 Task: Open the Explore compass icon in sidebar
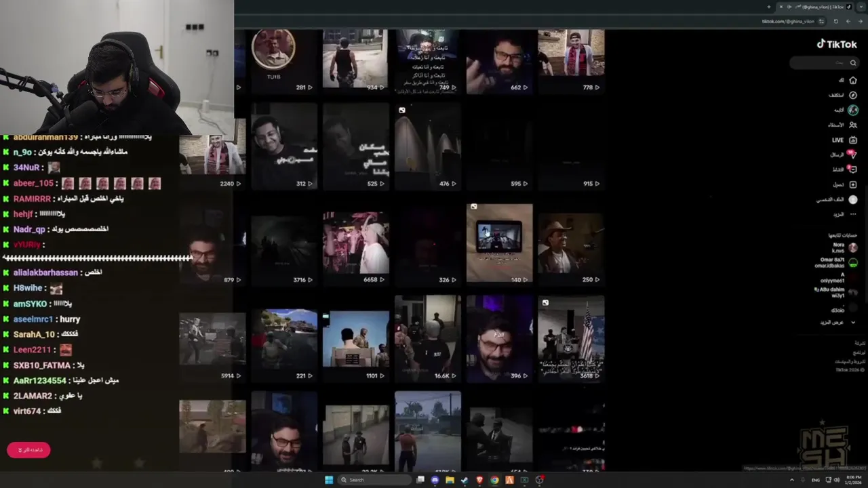click(853, 95)
